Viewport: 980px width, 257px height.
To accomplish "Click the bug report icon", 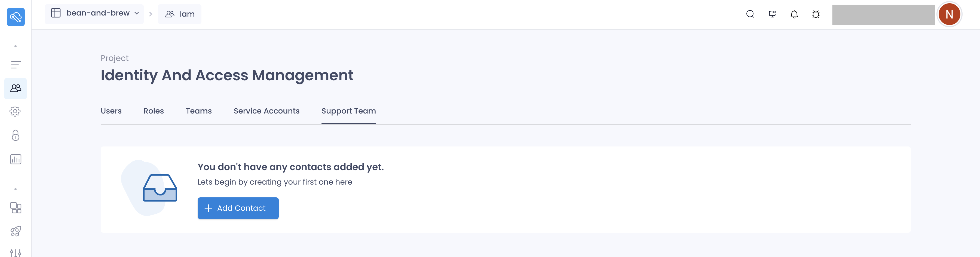I will pos(816,14).
